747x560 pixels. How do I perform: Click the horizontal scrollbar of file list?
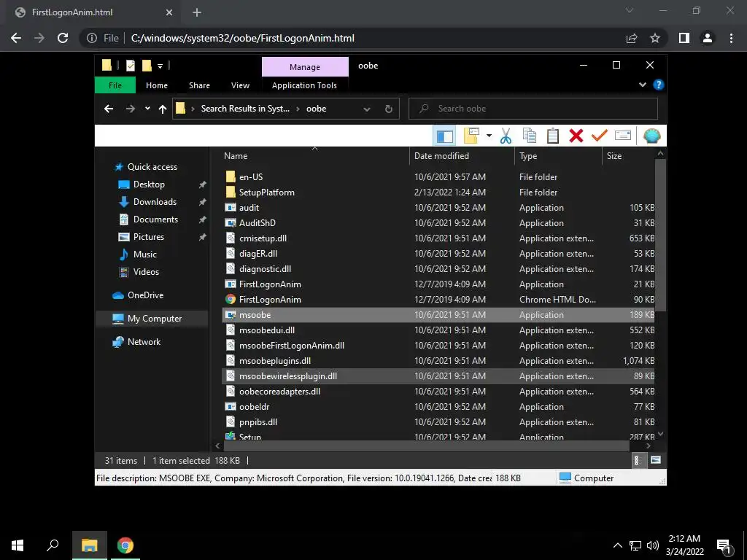coord(426,446)
